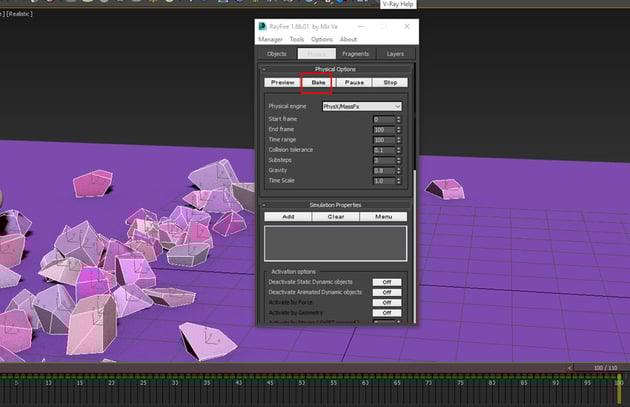Viewport: 630px width, 407px height.
Task: Collapse the Physical Options rollout
Action: coord(336,69)
